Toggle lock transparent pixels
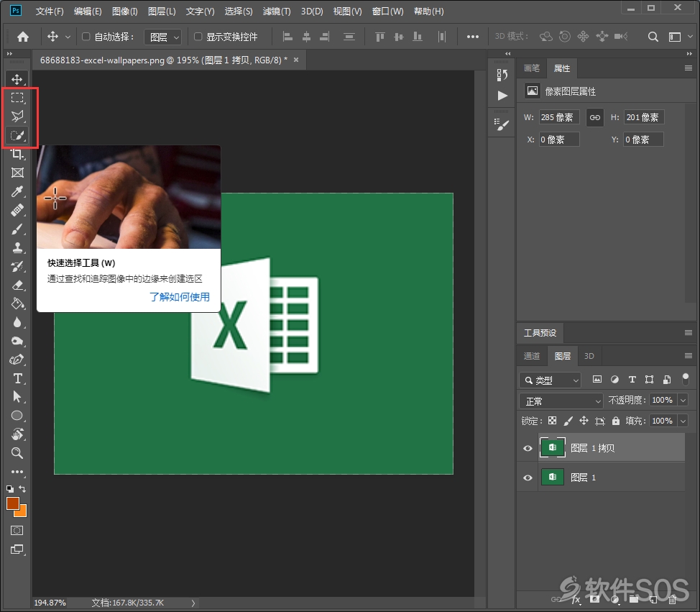This screenshot has width=700, height=612. tap(552, 421)
